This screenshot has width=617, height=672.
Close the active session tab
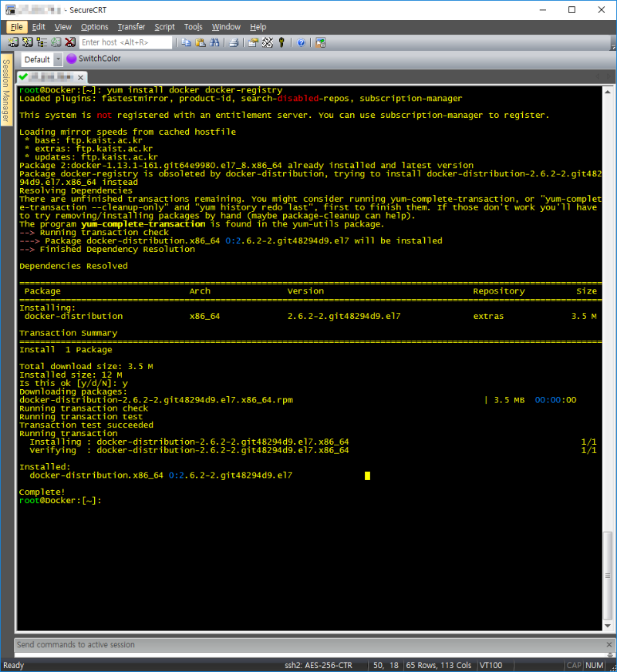[81, 77]
